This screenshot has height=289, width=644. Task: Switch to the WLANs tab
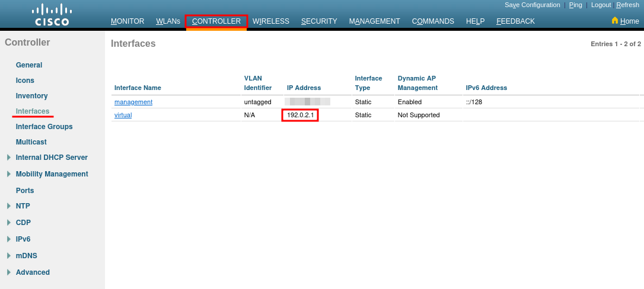[x=168, y=21]
